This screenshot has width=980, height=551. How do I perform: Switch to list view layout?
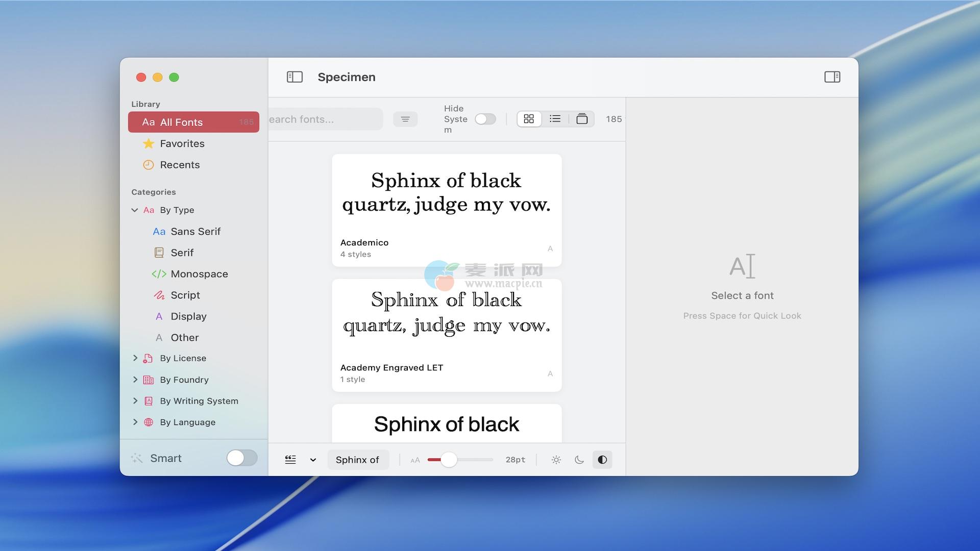pos(555,119)
